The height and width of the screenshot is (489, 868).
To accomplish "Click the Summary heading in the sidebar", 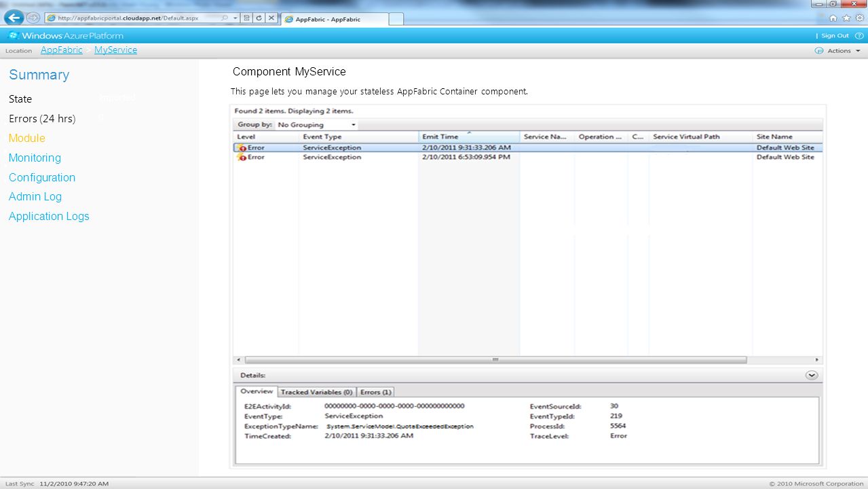I will tap(39, 75).
